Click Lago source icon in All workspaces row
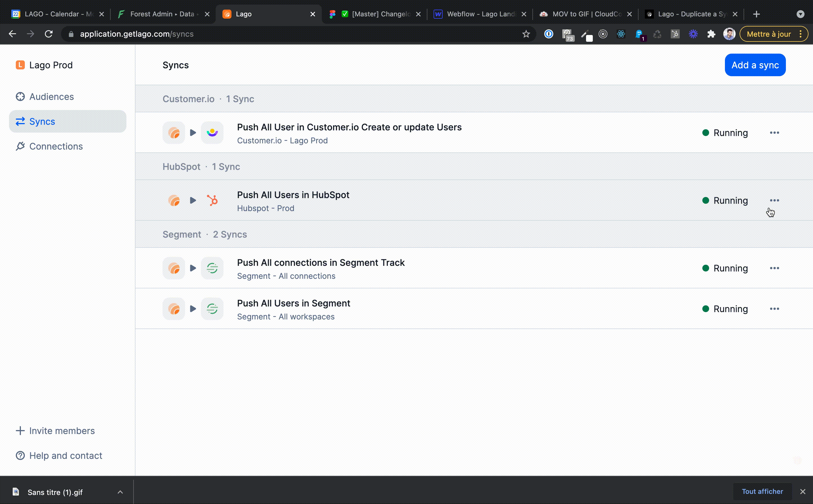This screenshot has width=813, height=504. coord(174,309)
